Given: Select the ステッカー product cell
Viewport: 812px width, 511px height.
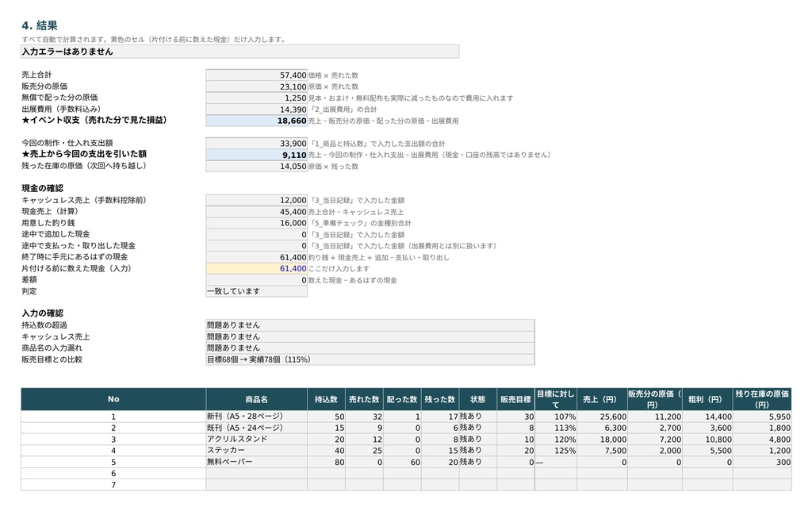Looking at the screenshot, I should pyautogui.click(x=256, y=451).
